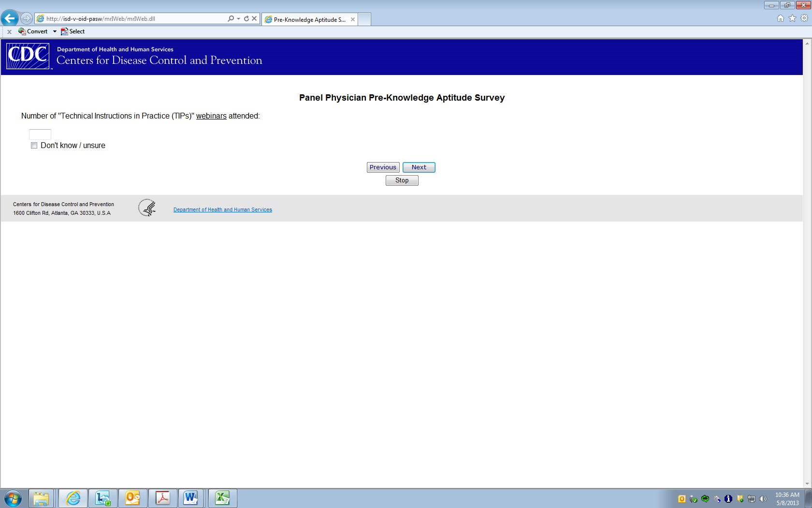Open Favorites star icon
Viewport: 812px width, 508px height.
792,18
